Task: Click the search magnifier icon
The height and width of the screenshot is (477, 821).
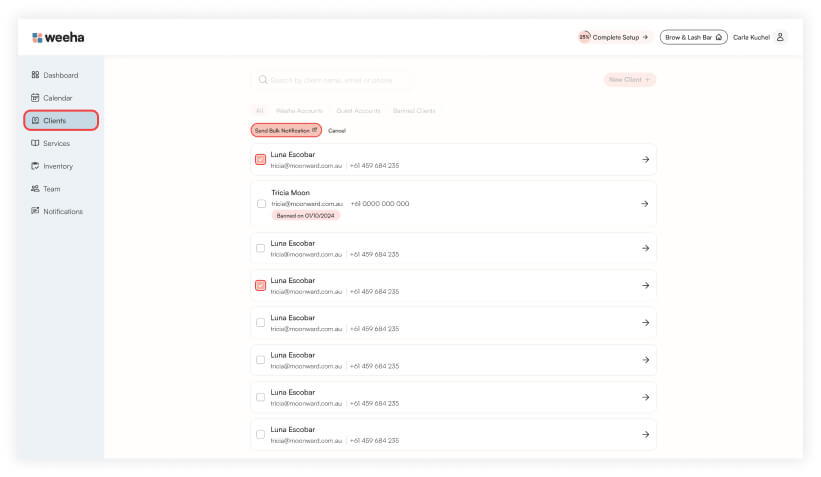Action: [263, 80]
